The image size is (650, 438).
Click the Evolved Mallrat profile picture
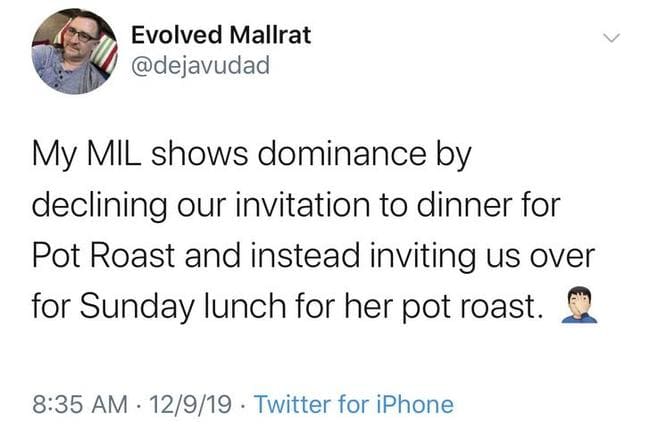(x=75, y=51)
